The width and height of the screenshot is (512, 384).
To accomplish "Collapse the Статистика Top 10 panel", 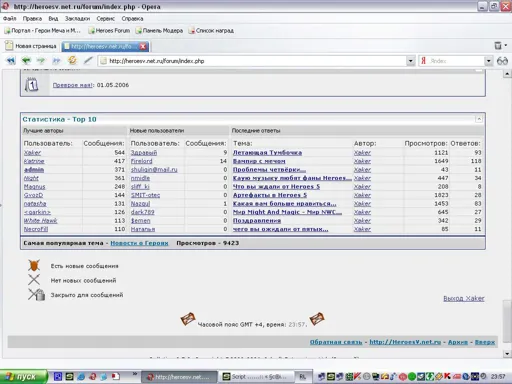I will 479,119.
